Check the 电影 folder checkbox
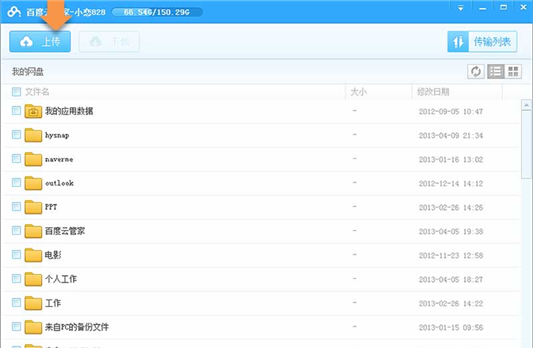533x361 pixels. pyautogui.click(x=16, y=255)
